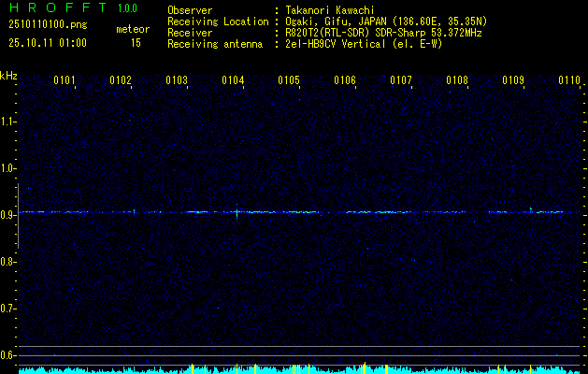Click the 1.1 frequency axis label
588x374 pixels.
click(7, 122)
